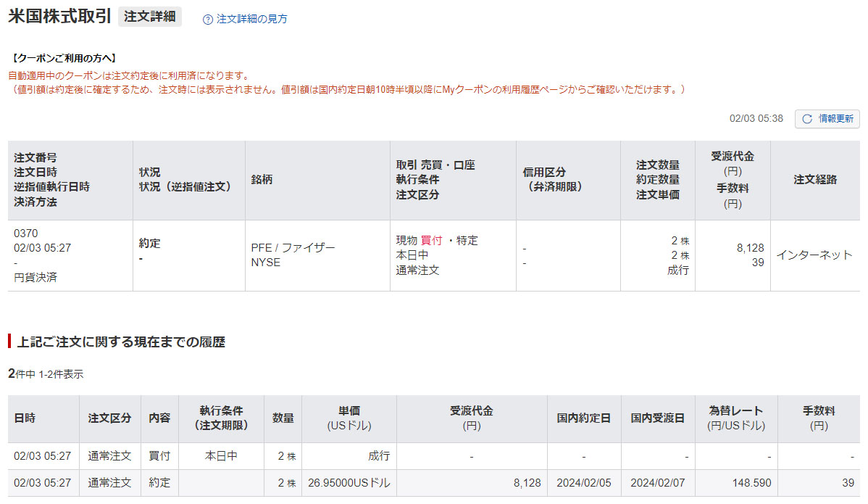The height and width of the screenshot is (504, 868).
Task: Click the question mark help icon
Action: pos(208,20)
